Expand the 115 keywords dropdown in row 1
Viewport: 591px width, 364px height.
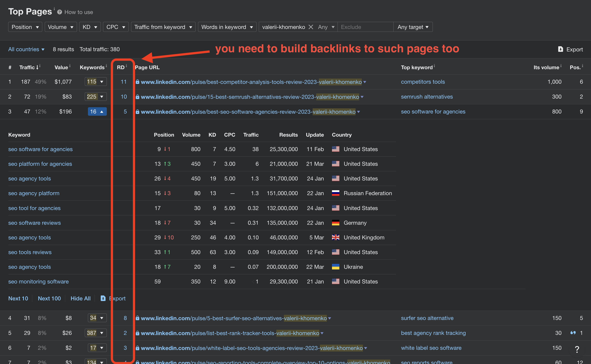(x=96, y=82)
